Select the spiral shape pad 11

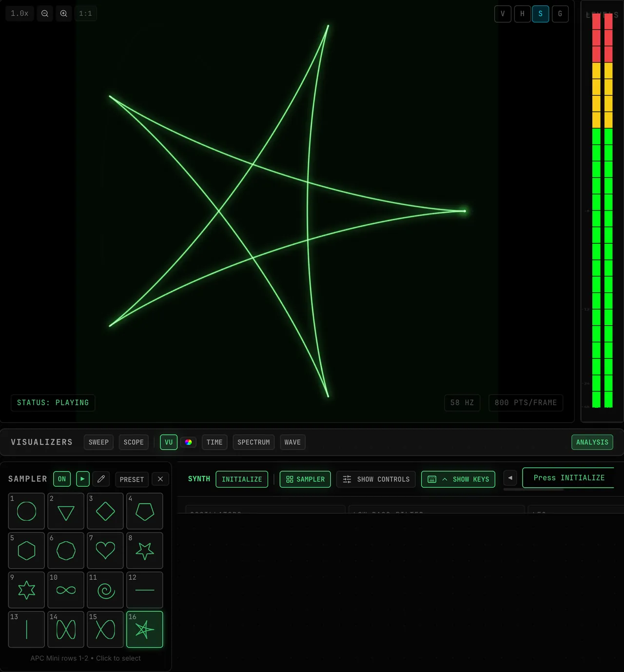tap(105, 590)
